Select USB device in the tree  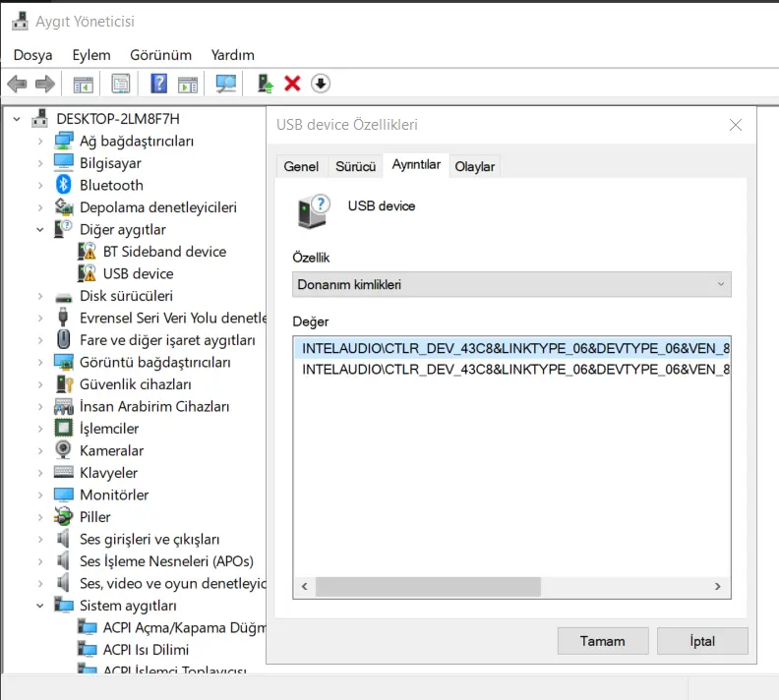138,273
